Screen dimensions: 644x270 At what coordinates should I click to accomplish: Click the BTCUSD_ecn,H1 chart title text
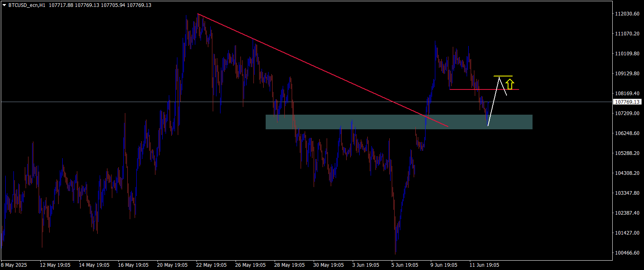click(27, 5)
